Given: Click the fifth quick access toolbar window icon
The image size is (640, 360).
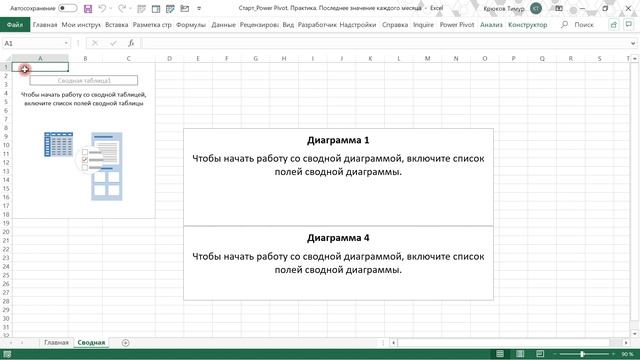Looking at the screenshot, I should [156, 8].
